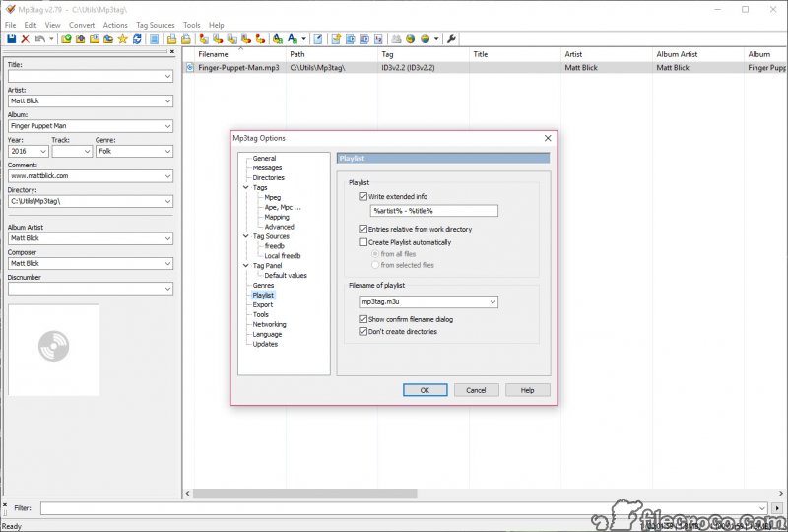
Task: Click the Select all files icon
Action: [x=155, y=39]
